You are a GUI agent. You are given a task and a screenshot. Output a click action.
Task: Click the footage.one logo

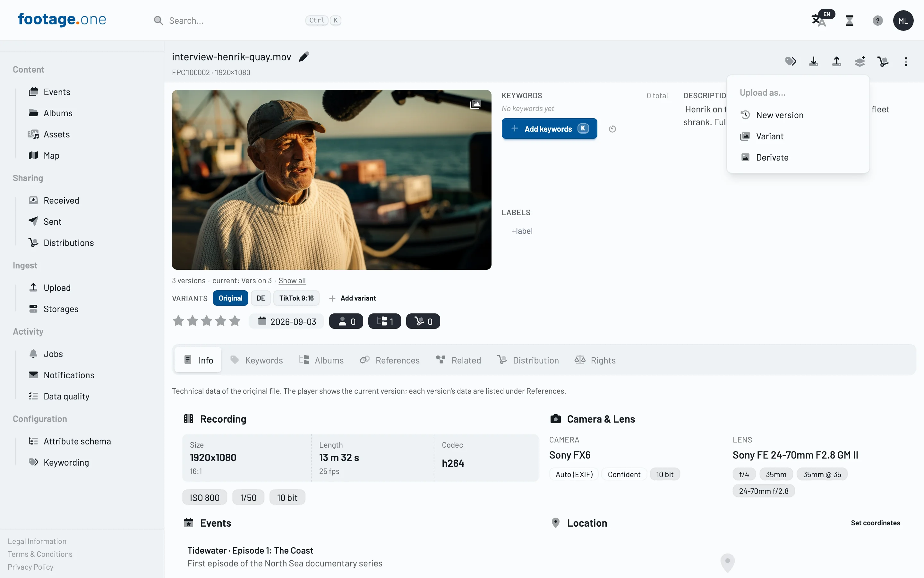click(x=62, y=20)
